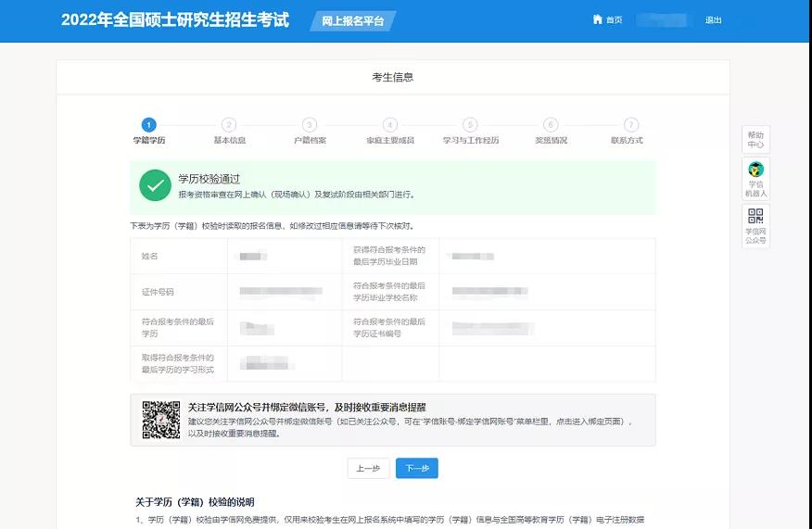Go to the 联系方式 step label
Screen dimensions: 812x529
pyautogui.click(x=627, y=140)
